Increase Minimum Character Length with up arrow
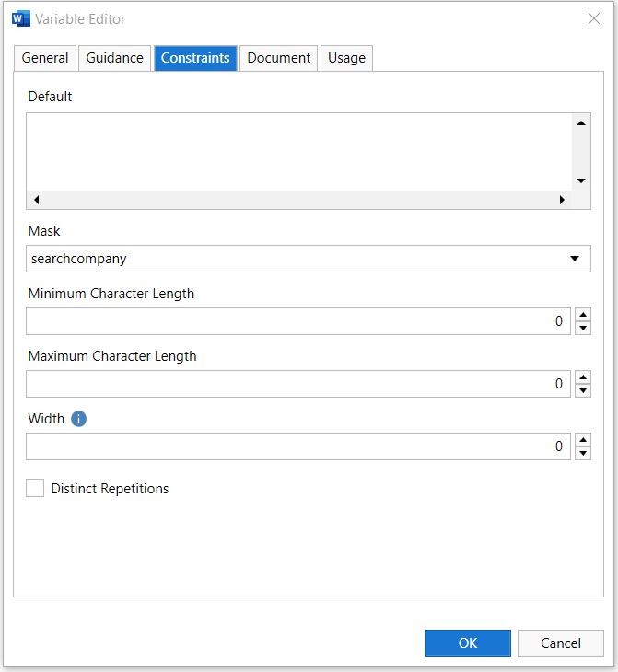 (x=582, y=315)
